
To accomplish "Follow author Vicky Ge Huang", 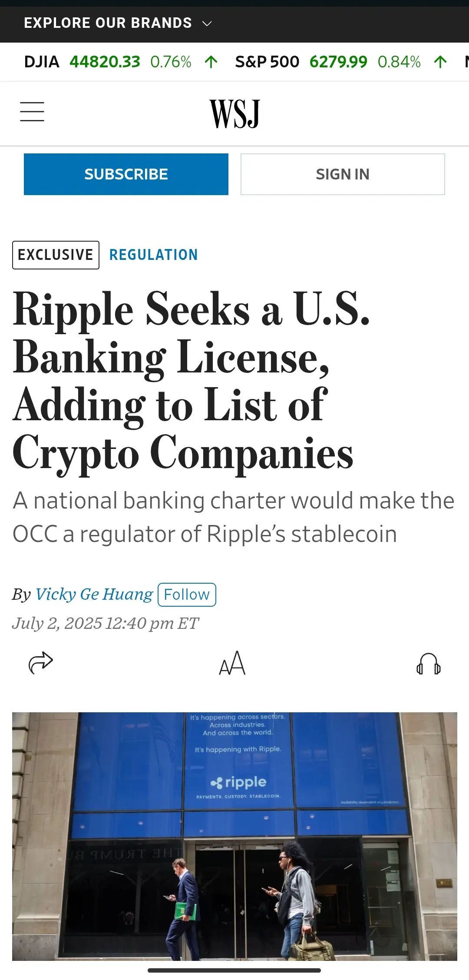I will tap(187, 595).
